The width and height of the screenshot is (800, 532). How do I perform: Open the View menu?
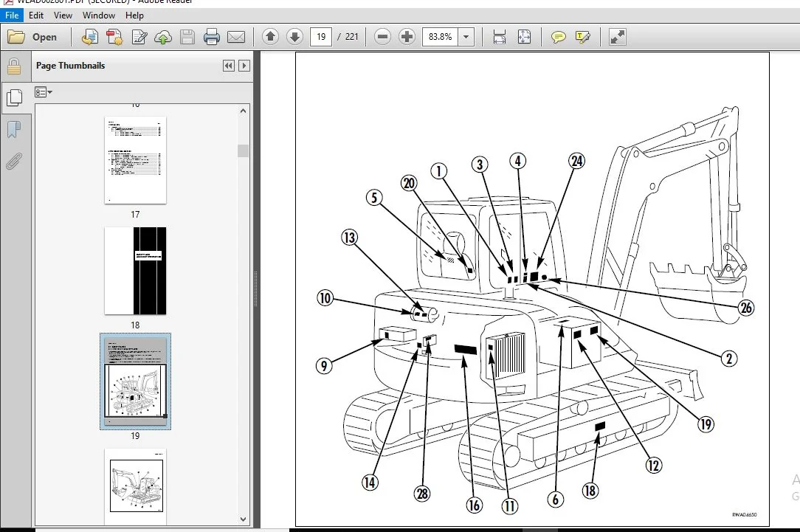coord(63,15)
